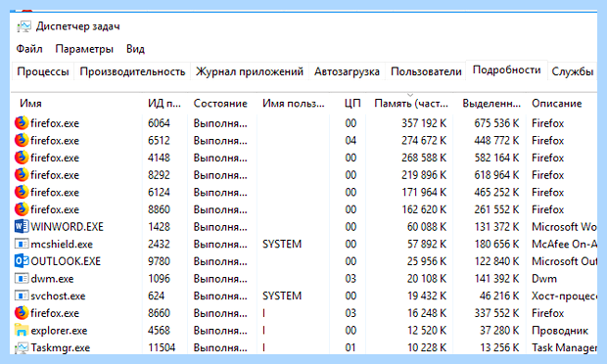Select the dwm.exe process name
The image size is (607, 364).
pos(52,279)
